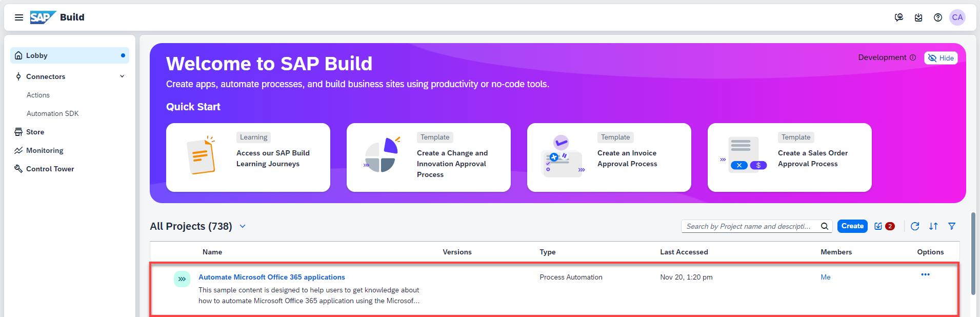Click the Sales Order card illustration

pyautogui.click(x=743, y=154)
